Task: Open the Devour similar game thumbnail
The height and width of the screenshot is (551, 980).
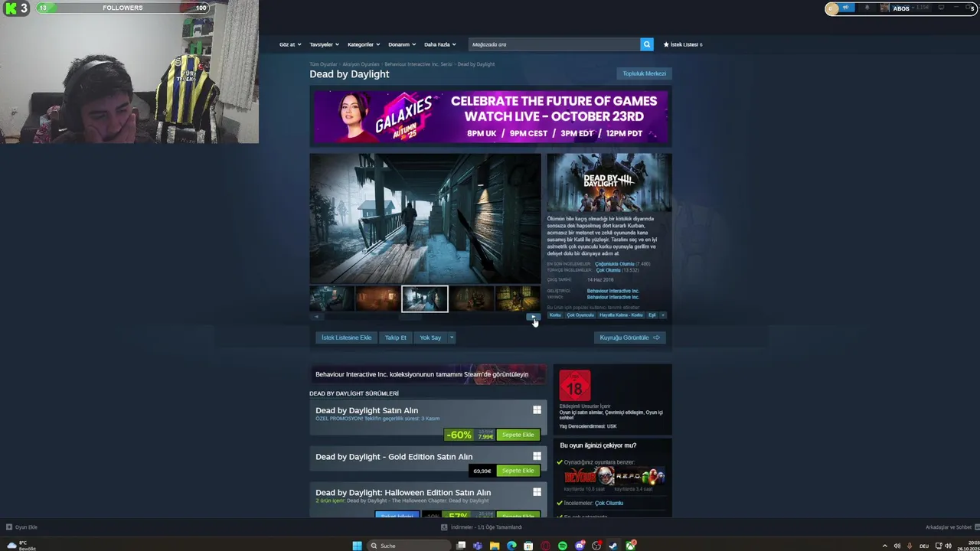Action: [589, 477]
